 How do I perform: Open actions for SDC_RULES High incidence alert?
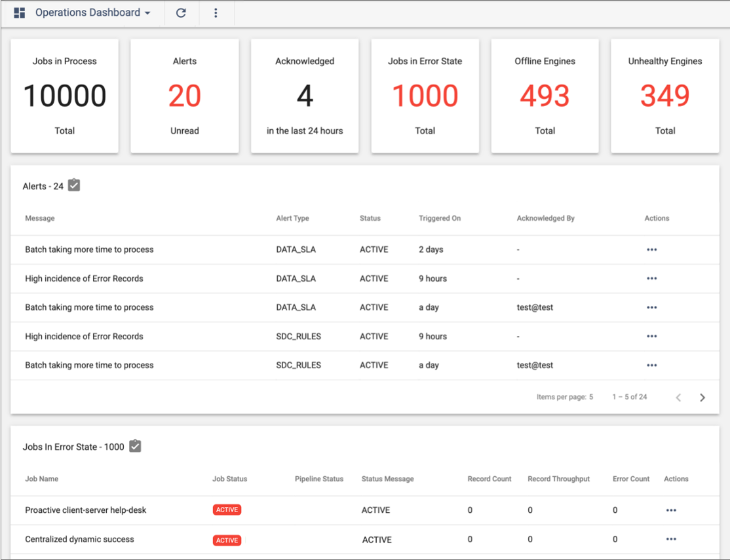point(652,336)
